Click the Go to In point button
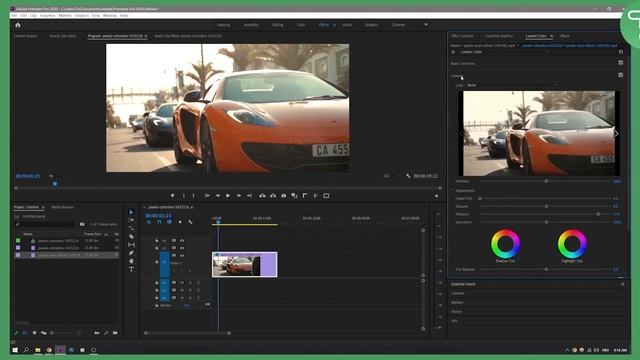640x360 pixels. point(207,196)
